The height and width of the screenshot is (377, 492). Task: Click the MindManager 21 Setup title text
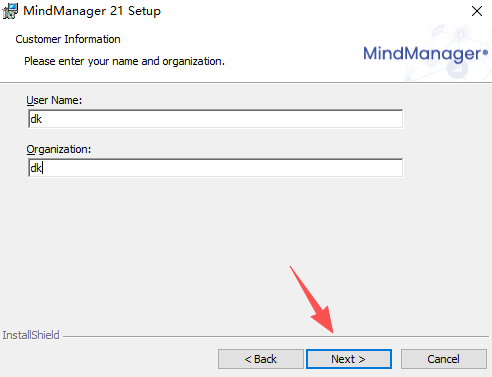pos(92,11)
